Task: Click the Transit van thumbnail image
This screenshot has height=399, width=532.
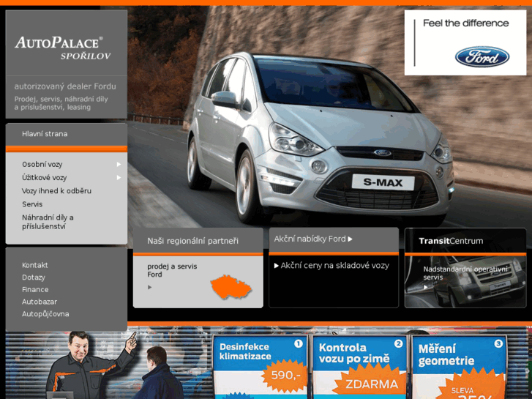Action: click(465, 282)
